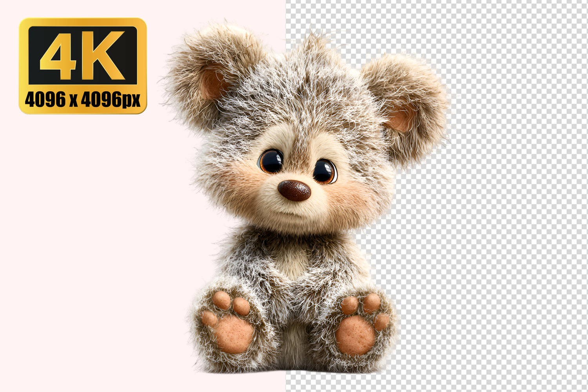Click the teddy bear's brown nose
Viewport: 588px width, 392px height.
pos(294,191)
